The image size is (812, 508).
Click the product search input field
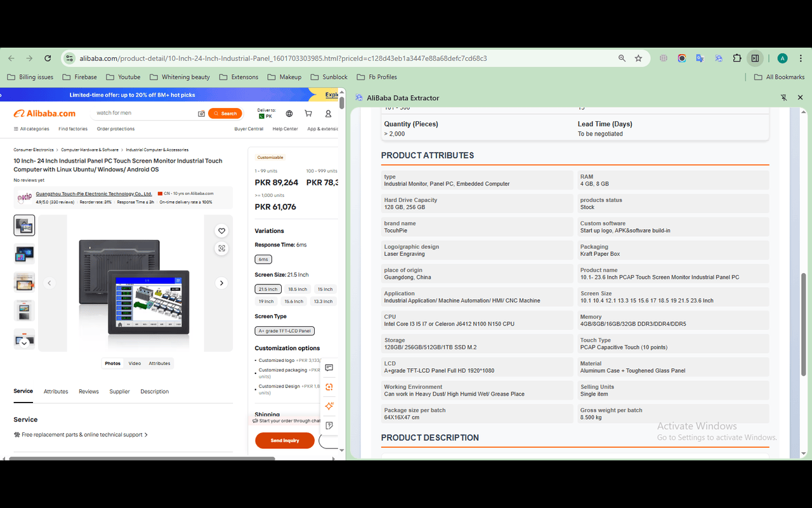click(x=145, y=113)
